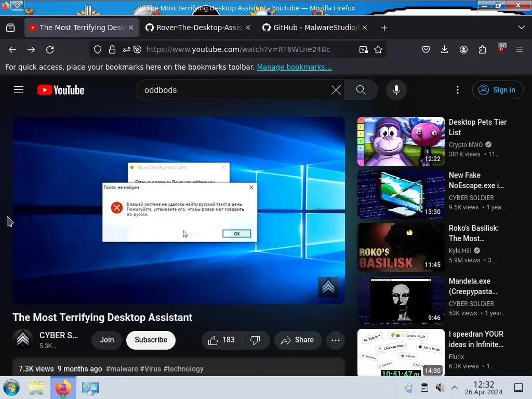
Task: Save page to Pocket
Action: pyautogui.click(x=426, y=49)
